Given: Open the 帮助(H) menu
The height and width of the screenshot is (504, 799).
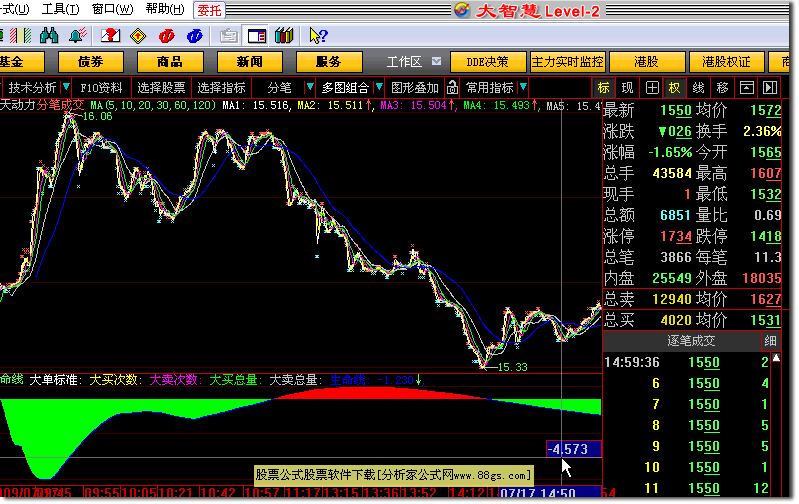Looking at the screenshot, I should click(x=165, y=9).
